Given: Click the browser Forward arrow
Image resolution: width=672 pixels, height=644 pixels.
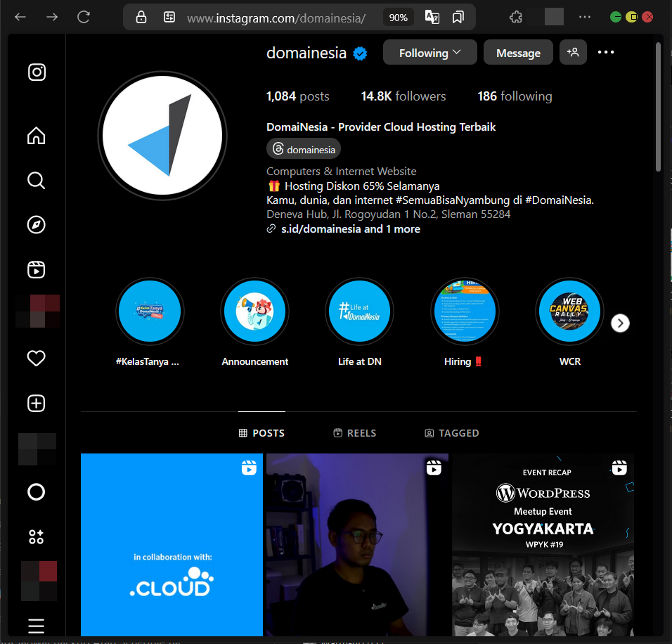Looking at the screenshot, I should [x=52, y=17].
